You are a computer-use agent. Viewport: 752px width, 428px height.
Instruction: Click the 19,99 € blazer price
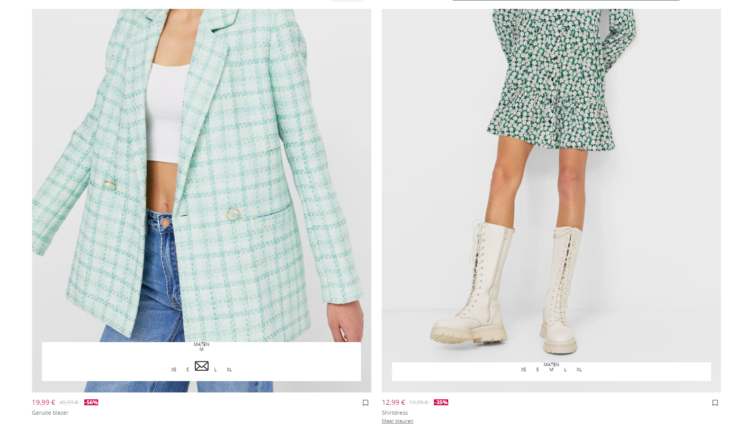tap(43, 403)
